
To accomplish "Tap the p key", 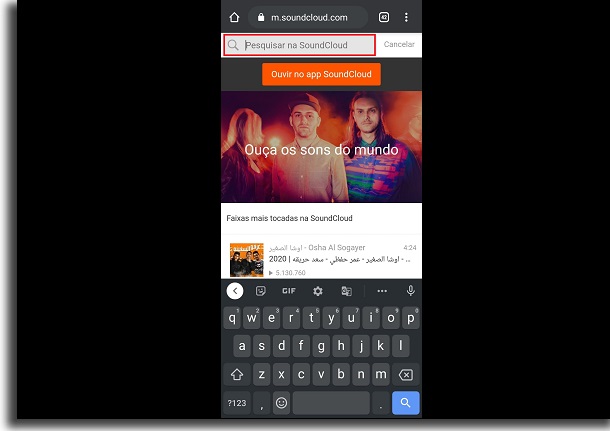I will click(x=410, y=318).
